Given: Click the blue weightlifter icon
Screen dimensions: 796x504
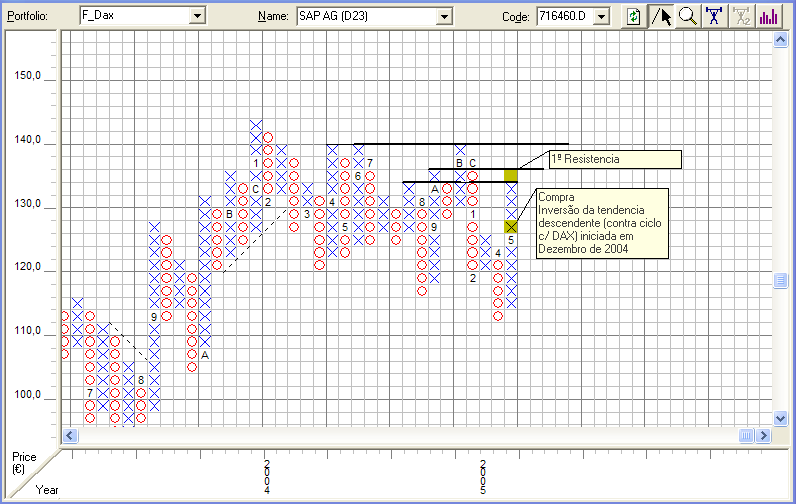Looking at the screenshot, I should 714,16.
